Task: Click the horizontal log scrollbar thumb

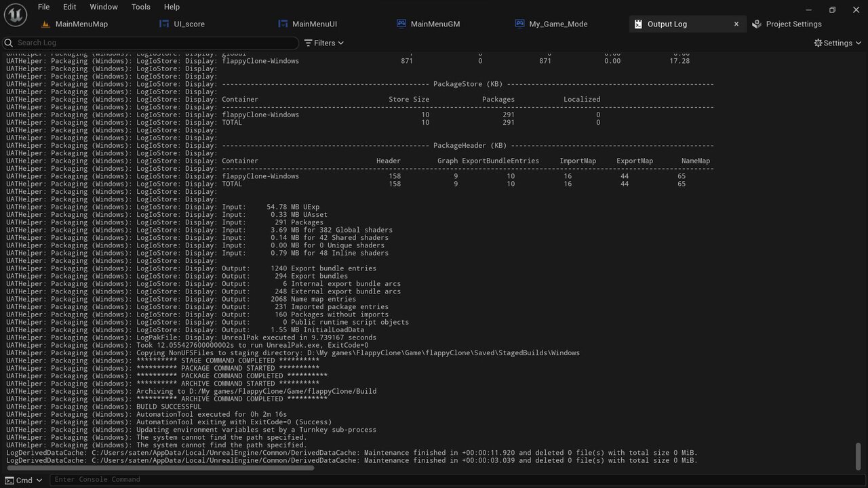Action: (x=159, y=468)
